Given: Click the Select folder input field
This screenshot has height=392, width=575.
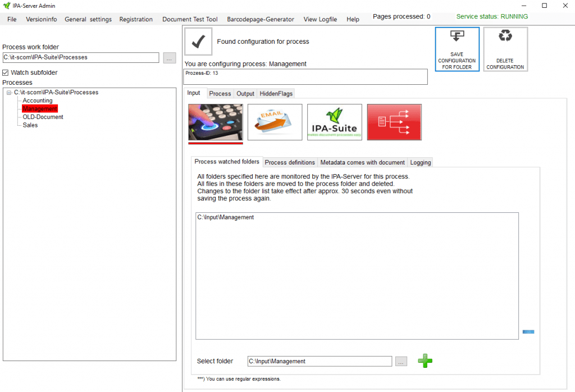Looking at the screenshot, I should tap(319, 362).
